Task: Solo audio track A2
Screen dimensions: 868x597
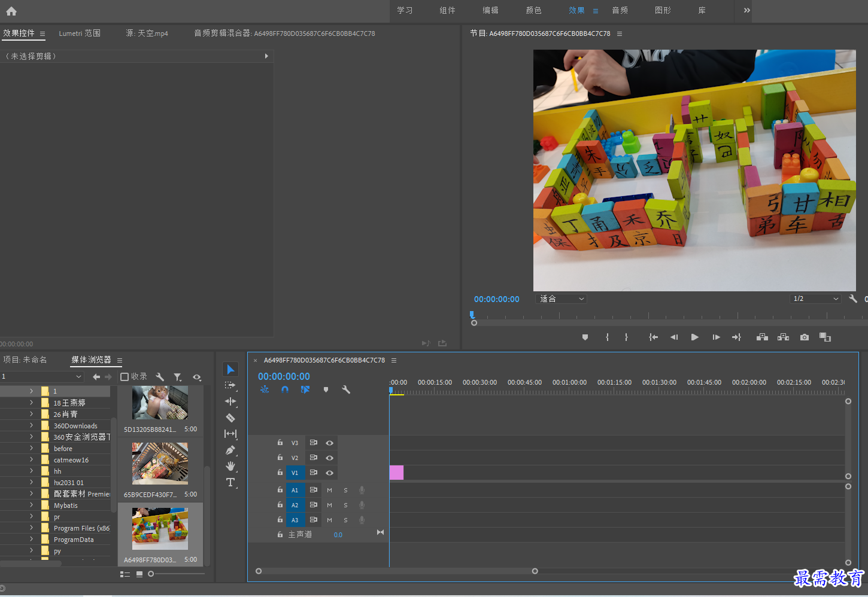Action: click(x=345, y=505)
